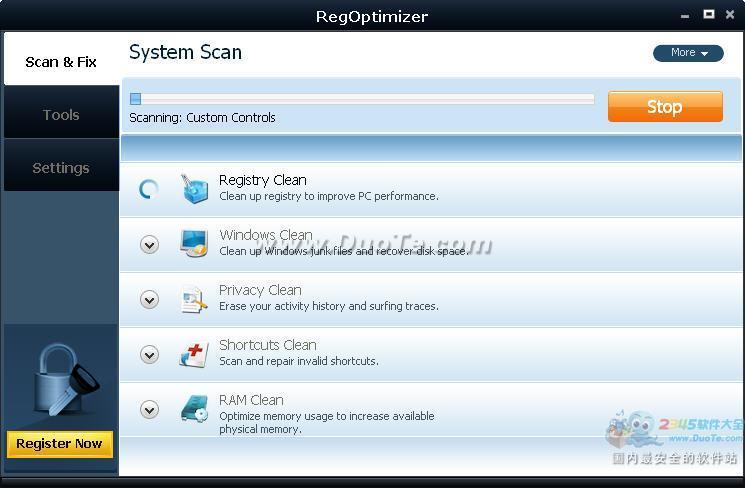Click 'Scan and repair invalid shortcuts' description
745x488 pixels.
pos(299,361)
